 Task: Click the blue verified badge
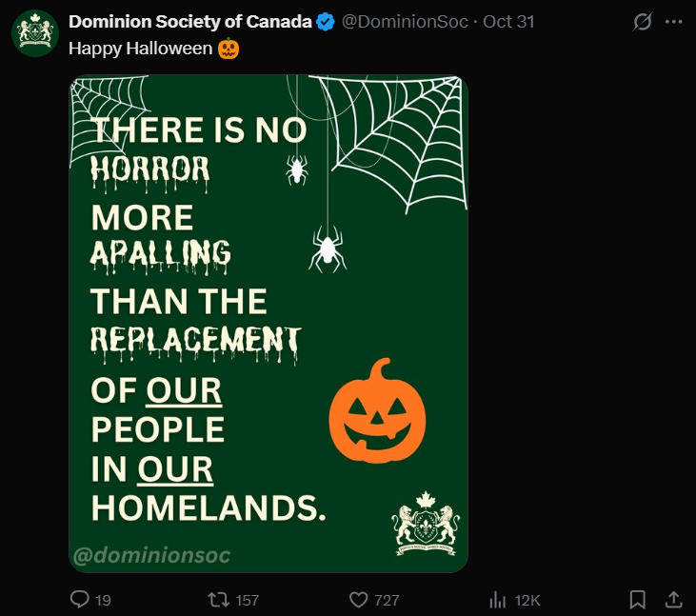coord(325,22)
